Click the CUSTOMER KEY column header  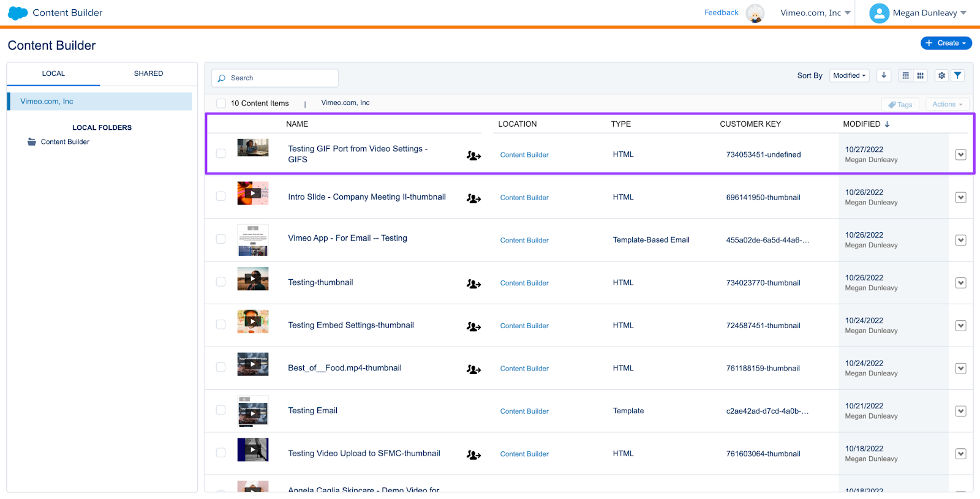750,124
